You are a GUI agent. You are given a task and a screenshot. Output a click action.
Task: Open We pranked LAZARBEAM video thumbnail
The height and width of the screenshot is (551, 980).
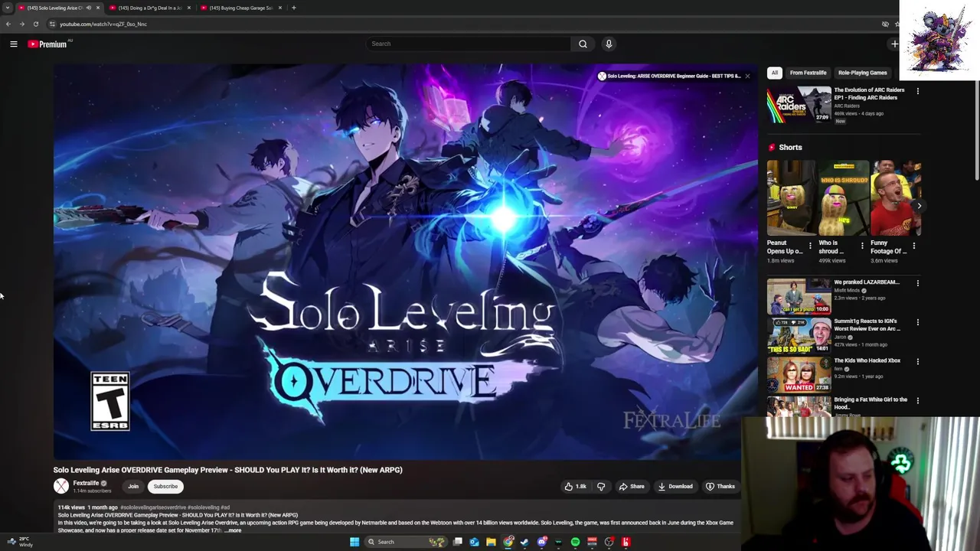coord(799,296)
